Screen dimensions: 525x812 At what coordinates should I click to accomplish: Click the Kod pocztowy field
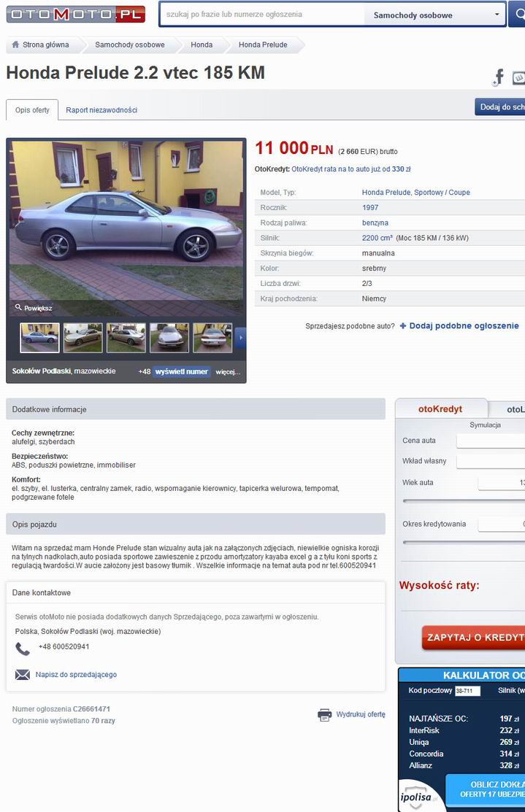click(467, 691)
